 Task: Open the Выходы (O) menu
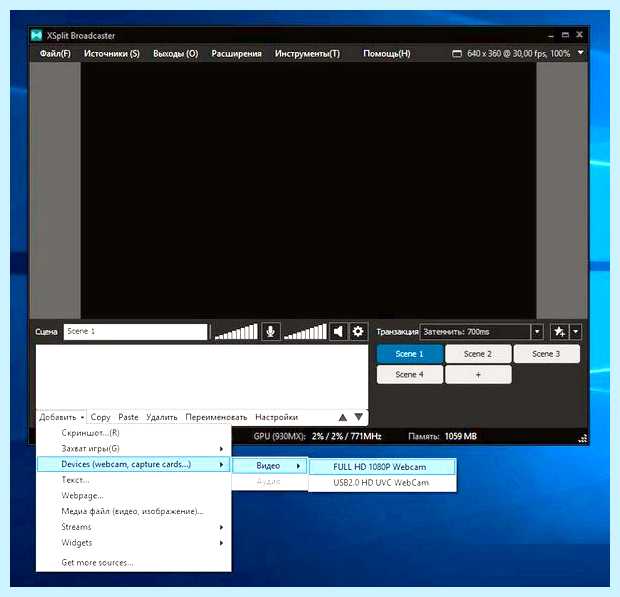pyautogui.click(x=176, y=53)
